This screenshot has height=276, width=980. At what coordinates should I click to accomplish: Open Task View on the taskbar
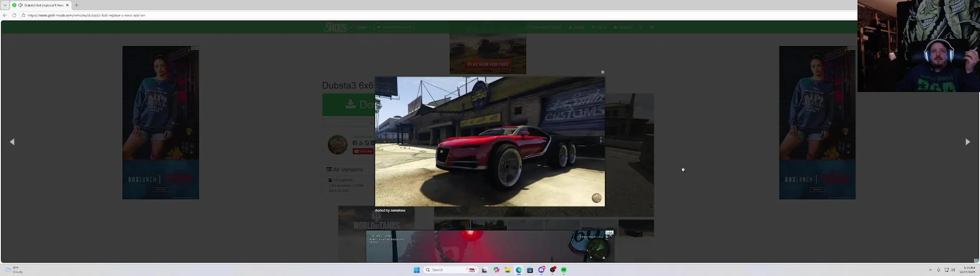pyautogui.click(x=484, y=270)
